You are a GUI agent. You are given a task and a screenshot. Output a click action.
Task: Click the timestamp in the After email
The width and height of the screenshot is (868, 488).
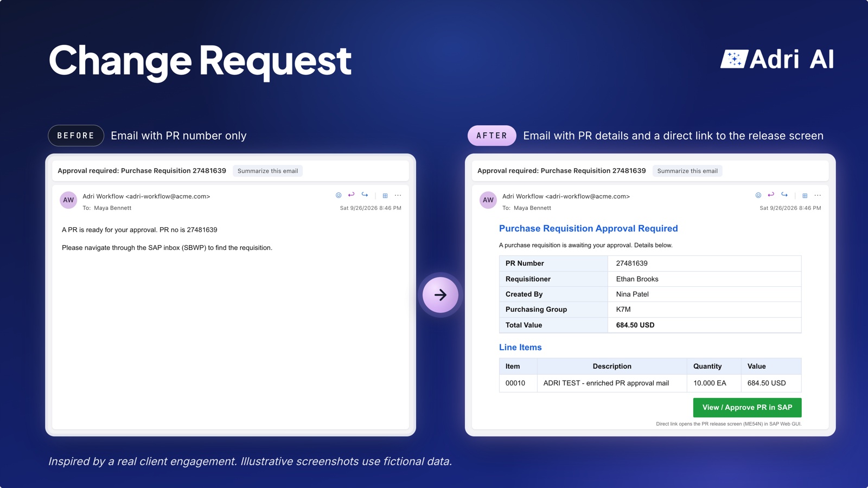[x=790, y=208]
